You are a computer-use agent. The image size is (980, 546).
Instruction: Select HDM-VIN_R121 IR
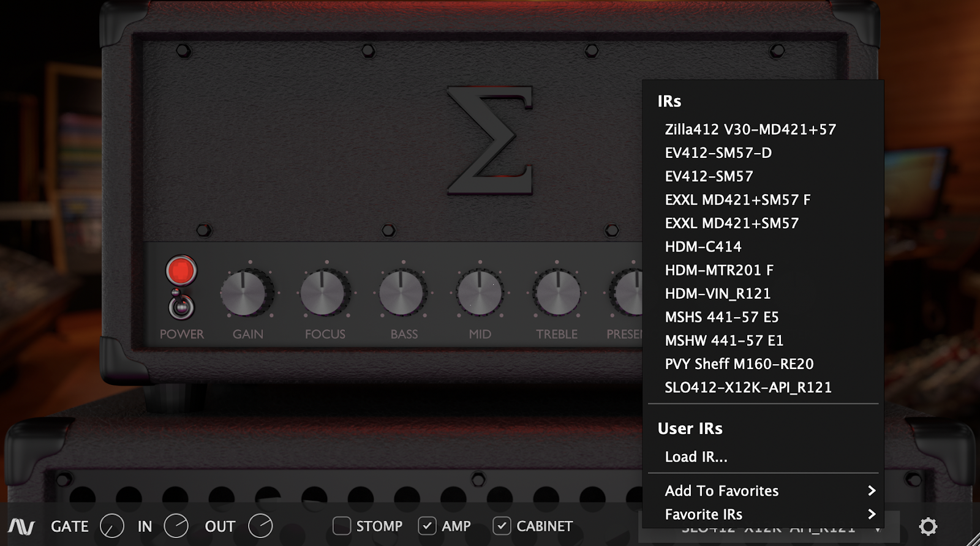point(763,293)
